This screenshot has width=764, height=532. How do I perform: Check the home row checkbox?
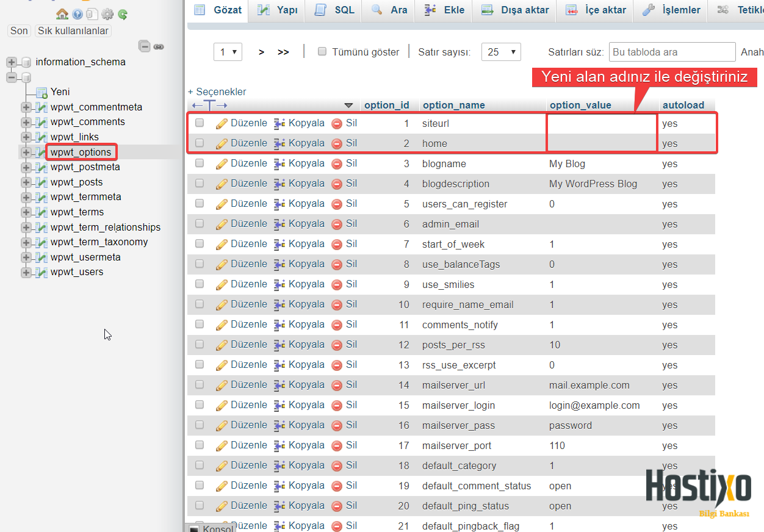coord(200,143)
